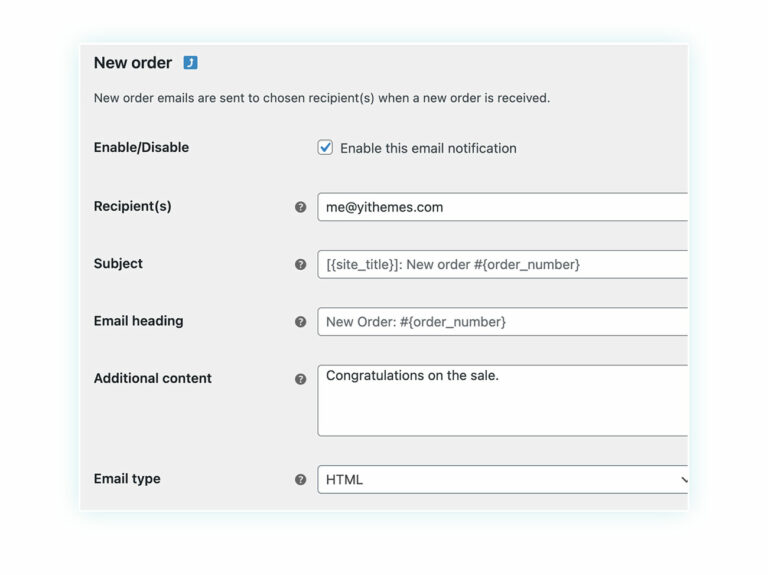
Task: Click the New order section heading
Action: (x=132, y=62)
